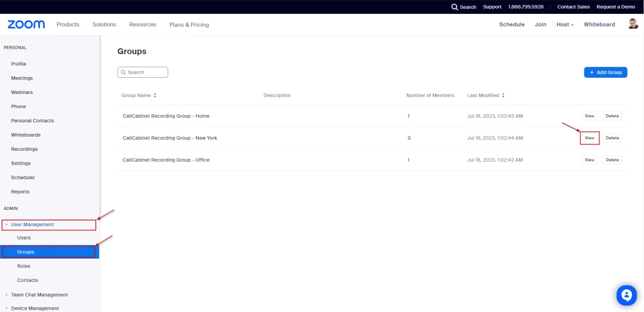
Task: Delete the CallCabinet Office group
Action: tap(612, 160)
